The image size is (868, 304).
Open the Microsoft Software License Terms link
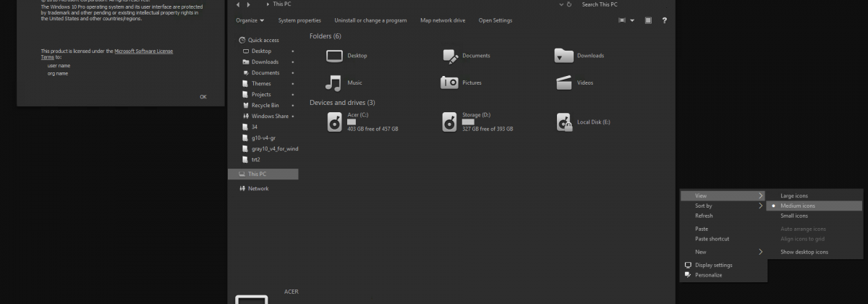pos(144,51)
